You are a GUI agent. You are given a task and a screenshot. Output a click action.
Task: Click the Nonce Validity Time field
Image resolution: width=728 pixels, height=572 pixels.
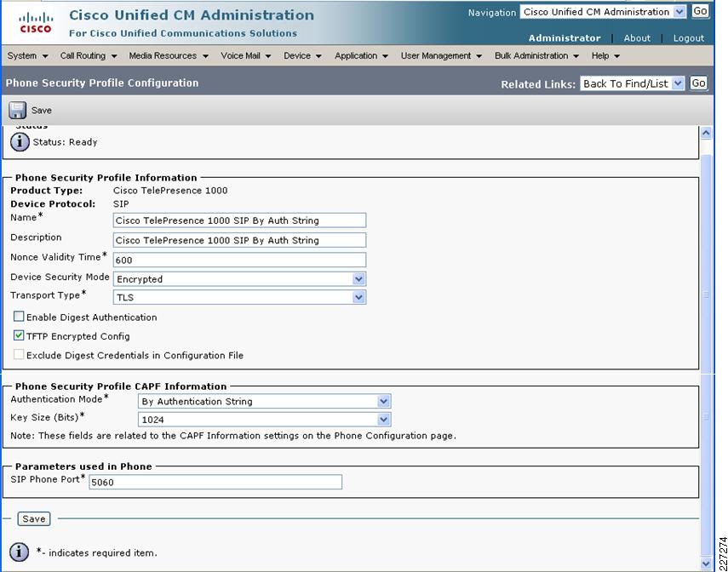pyautogui.click(x=239, y=260)
